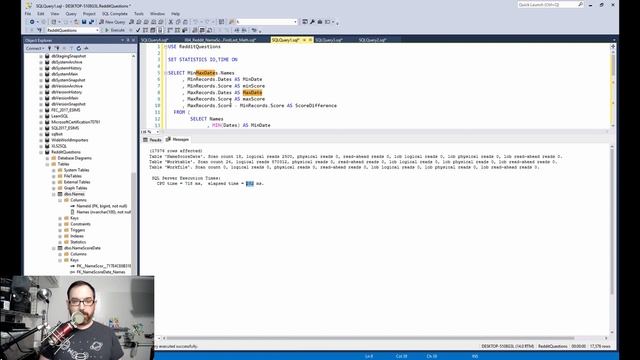Click the Pin icon on Object Explorer header

[128, 40]
